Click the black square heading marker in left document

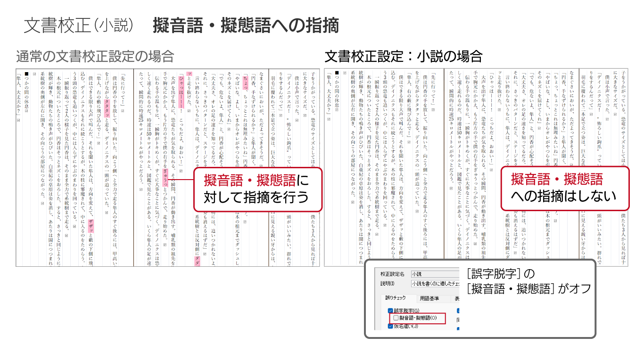tap(27, 74)
